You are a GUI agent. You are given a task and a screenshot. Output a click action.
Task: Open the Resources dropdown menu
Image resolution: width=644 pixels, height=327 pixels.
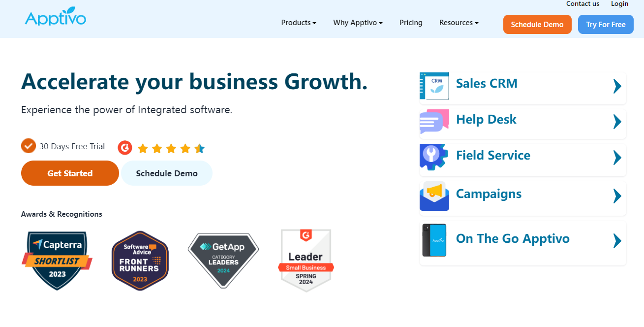(x=459, y=23)
